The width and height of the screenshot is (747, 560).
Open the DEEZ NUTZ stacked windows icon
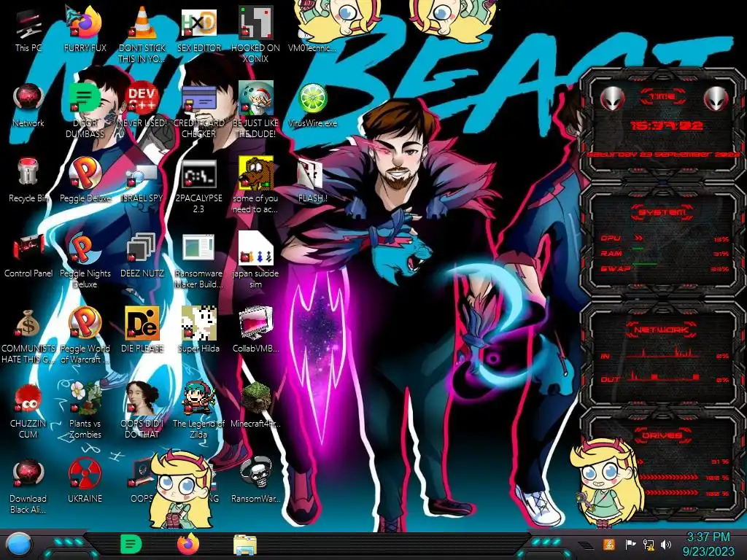[x=142, y=256]
